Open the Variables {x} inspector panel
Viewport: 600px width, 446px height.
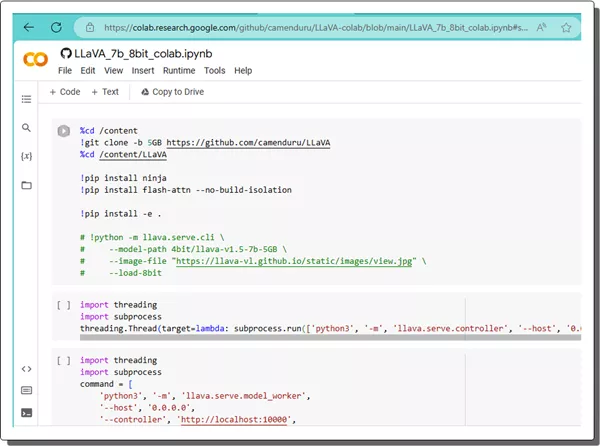[x=27, y=157]
